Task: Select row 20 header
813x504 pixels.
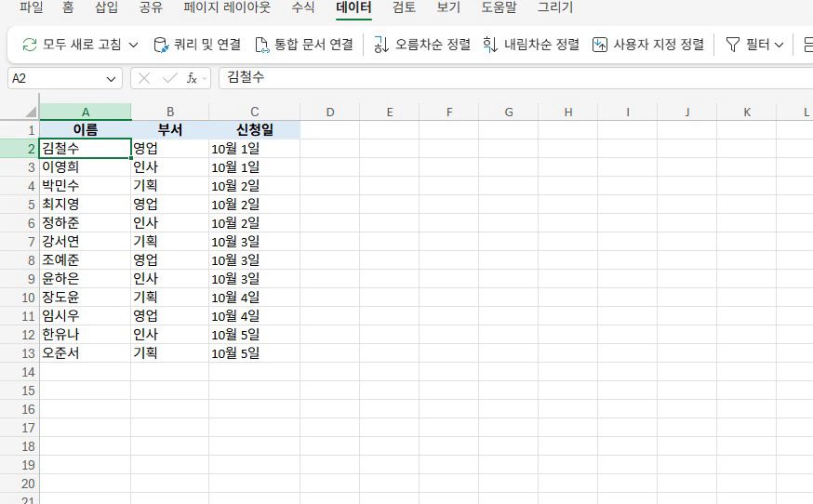Action: [x=20, y=484]
